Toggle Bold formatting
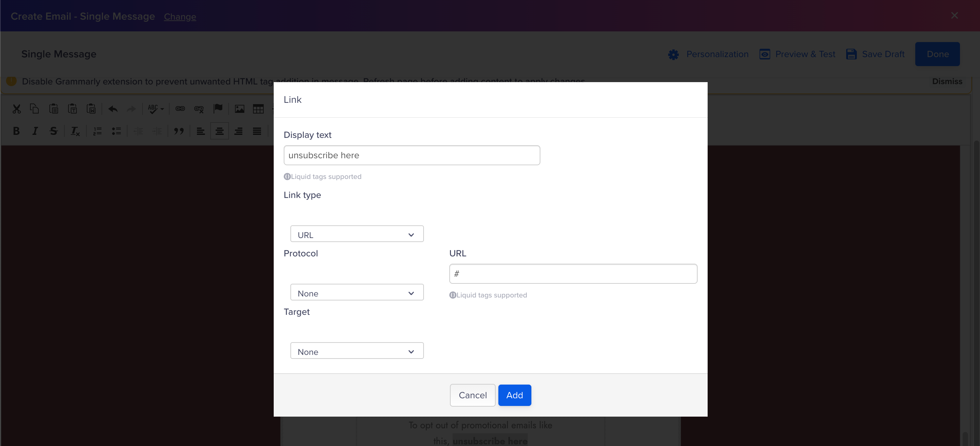Screen dimensions: 980x446 coord(16,131)
